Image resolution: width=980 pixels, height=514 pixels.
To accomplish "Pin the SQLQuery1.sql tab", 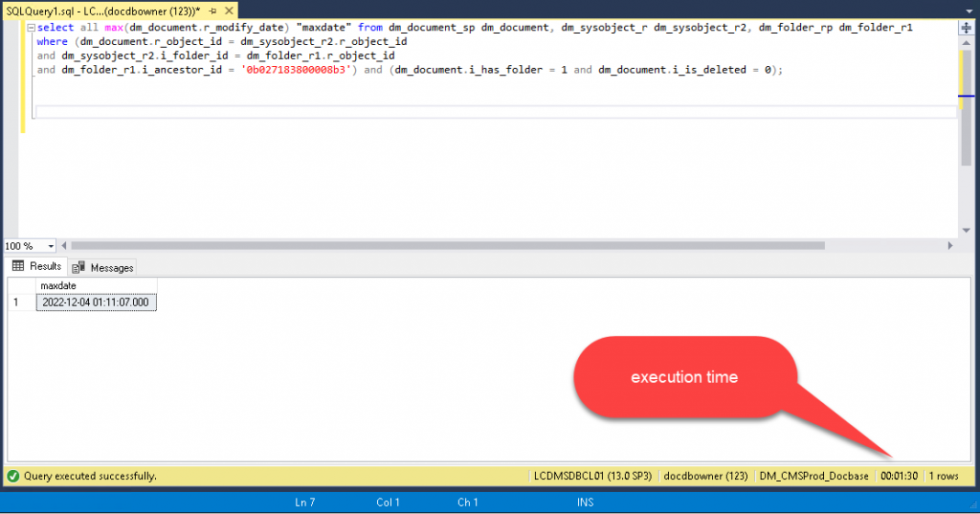I will 213,11.
